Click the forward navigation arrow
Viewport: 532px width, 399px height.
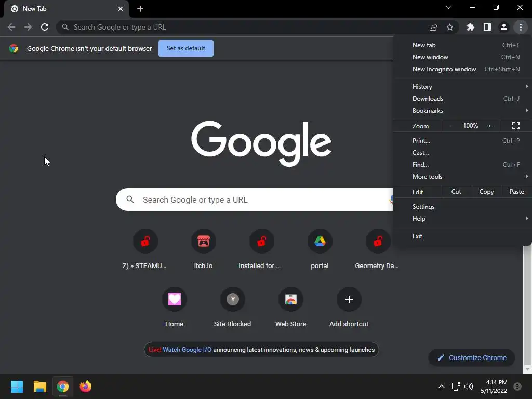pos(28,27)
